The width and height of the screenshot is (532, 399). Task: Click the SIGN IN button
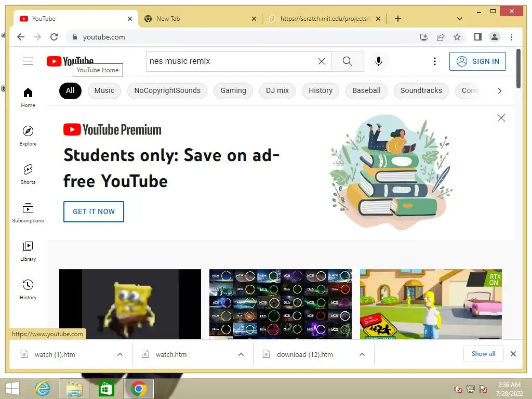(x=477, y=61)
